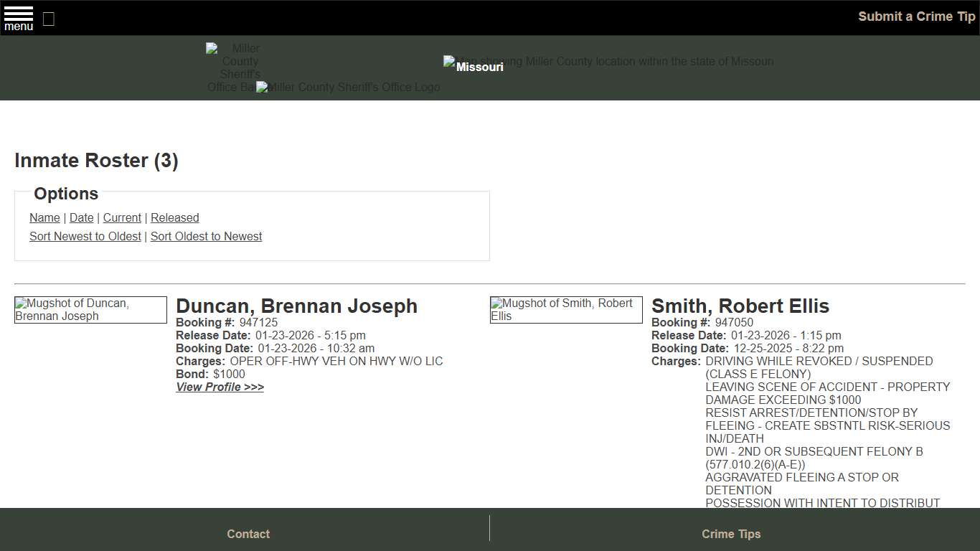Filter to Released inmates
Viewport: 980px width, 551px height.
174,217
